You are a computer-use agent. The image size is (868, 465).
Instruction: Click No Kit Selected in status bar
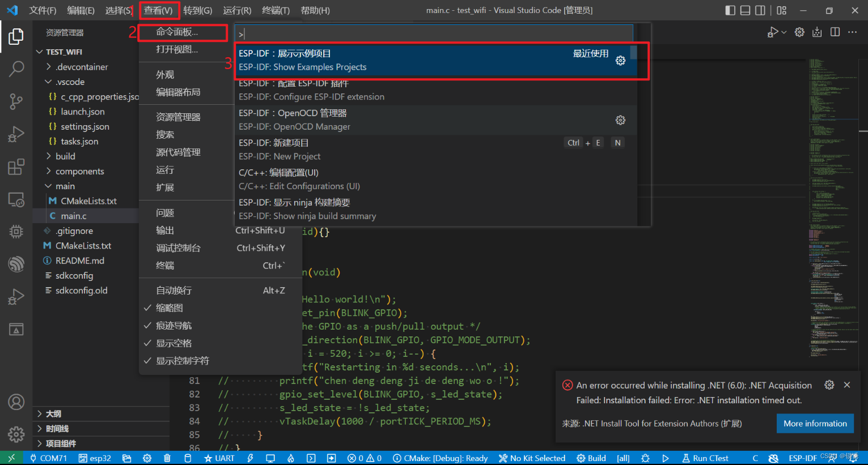[532, 458]
